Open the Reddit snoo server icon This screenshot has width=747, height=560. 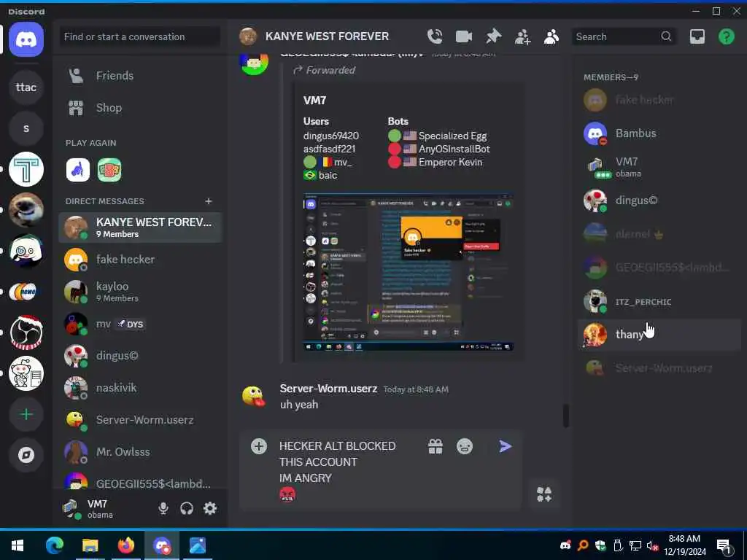26,373
